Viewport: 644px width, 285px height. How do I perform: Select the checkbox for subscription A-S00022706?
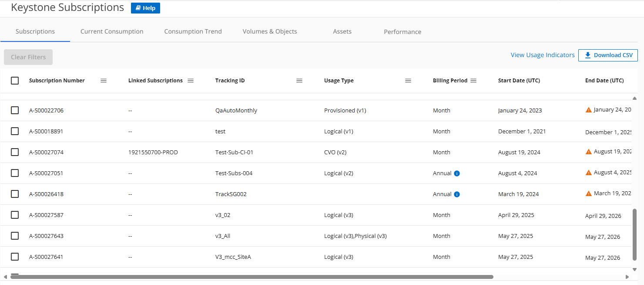[15, 110]
